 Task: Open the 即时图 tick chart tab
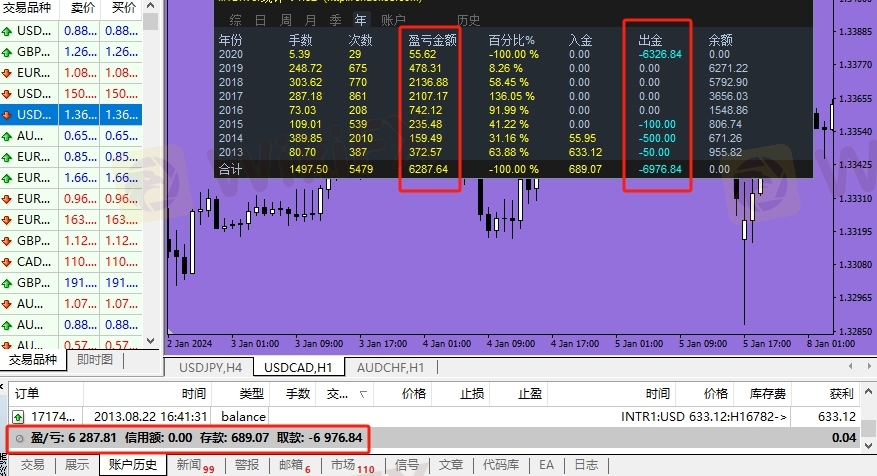95,360
